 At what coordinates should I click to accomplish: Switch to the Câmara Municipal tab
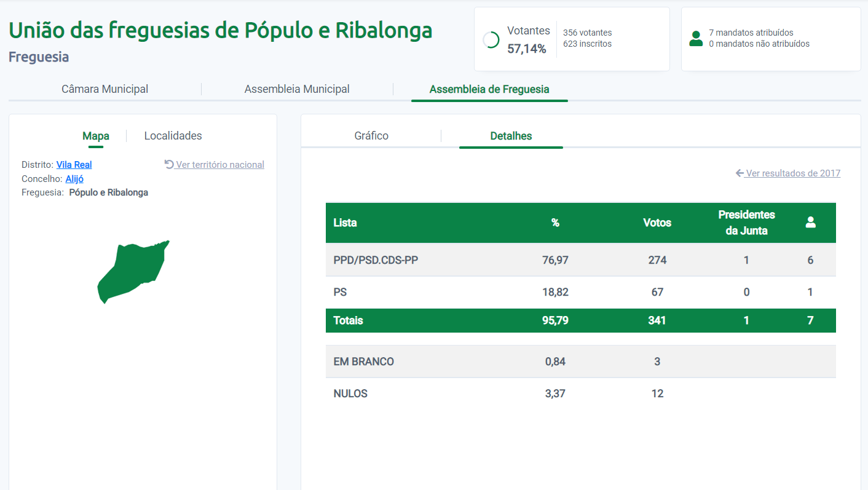point(105,89)
